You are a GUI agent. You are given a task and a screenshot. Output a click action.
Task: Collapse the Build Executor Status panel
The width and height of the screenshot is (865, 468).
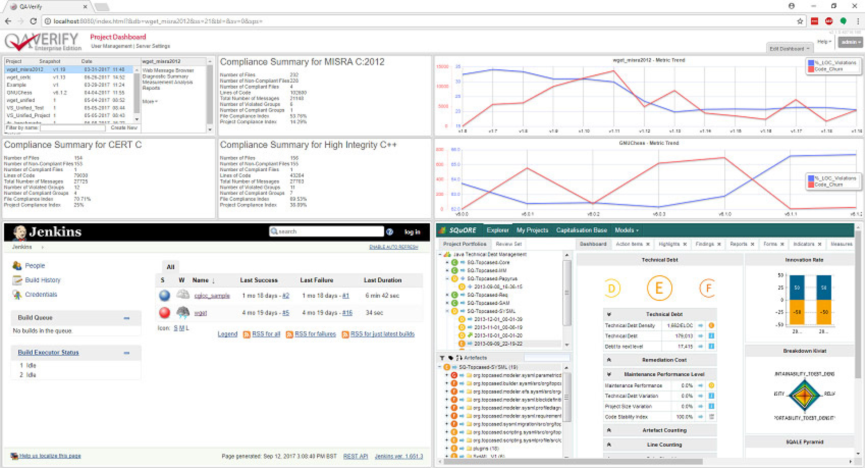(x=126, y=353)
